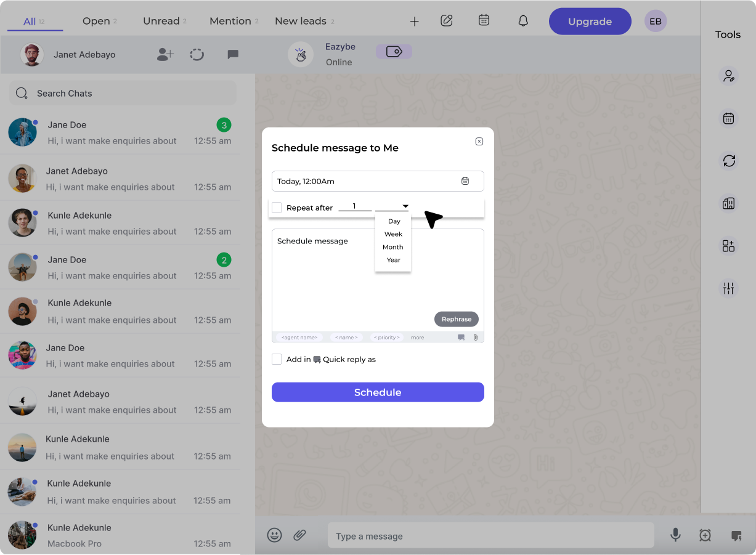Click the Schedule button
This screenshot has width=756, height=555.
(x=378, y=392)
